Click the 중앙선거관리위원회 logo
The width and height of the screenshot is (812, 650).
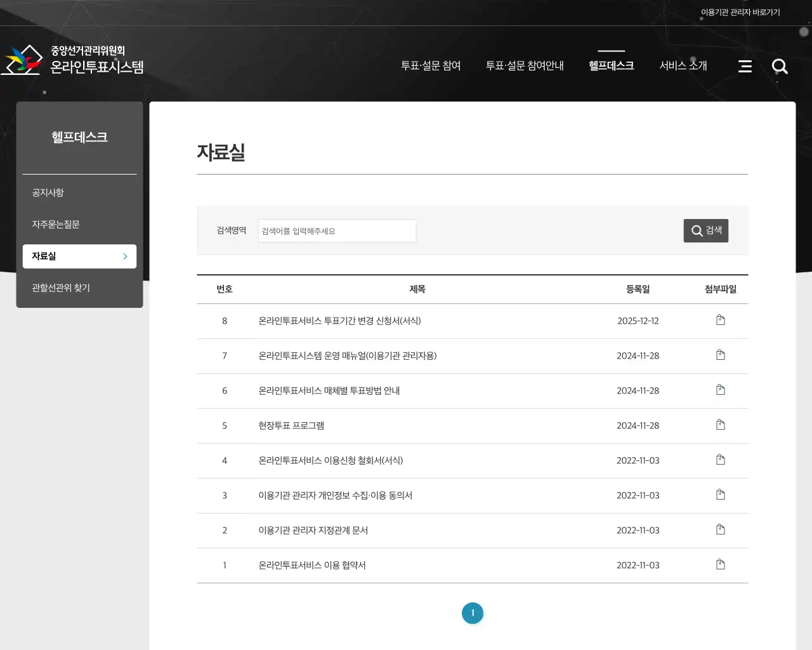click(73, 59)
